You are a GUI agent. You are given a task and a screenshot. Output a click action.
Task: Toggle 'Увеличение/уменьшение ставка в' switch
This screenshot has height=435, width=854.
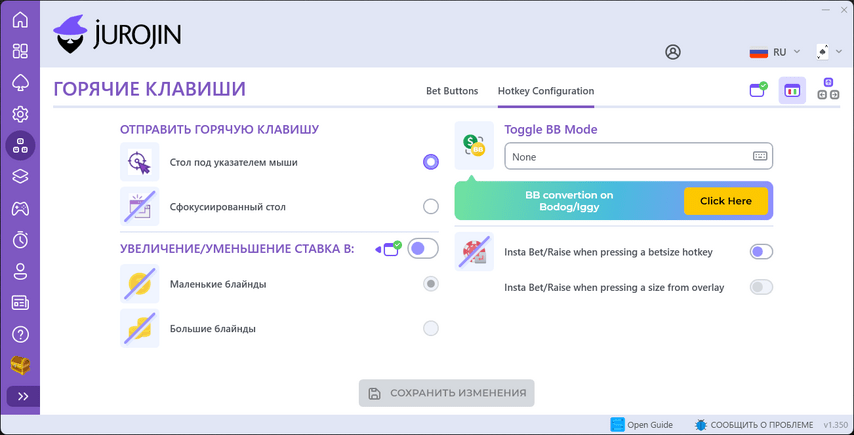point(423,249)
